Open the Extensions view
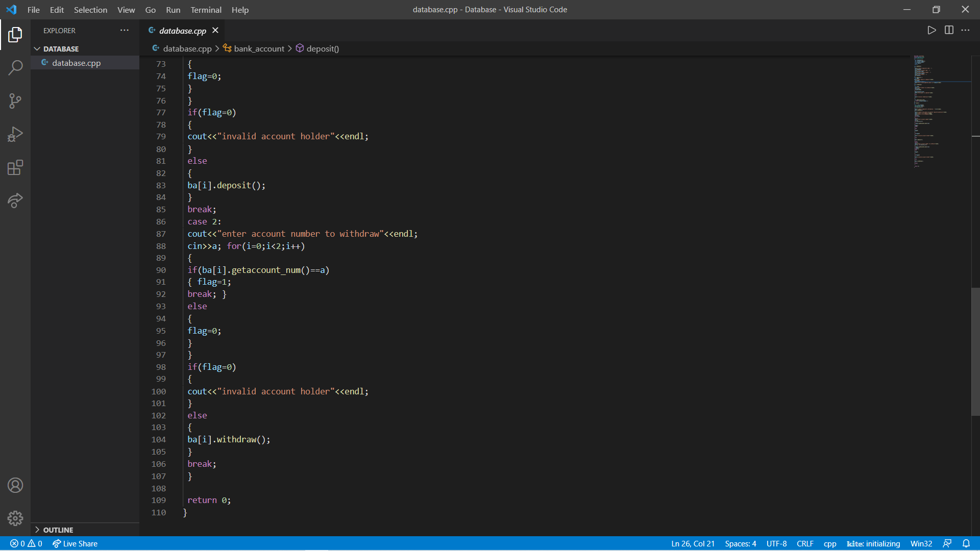This screenshot has width=980, height=551. (x=15, y=167)
